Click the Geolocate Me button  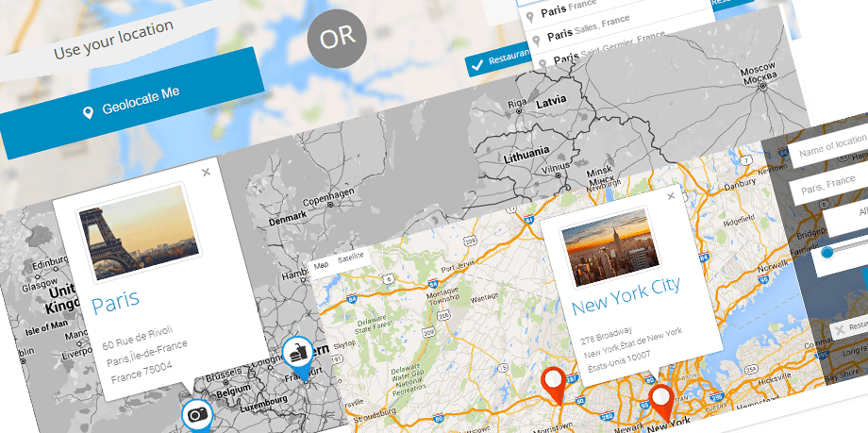pyautogui.click(x=132, y=103)
